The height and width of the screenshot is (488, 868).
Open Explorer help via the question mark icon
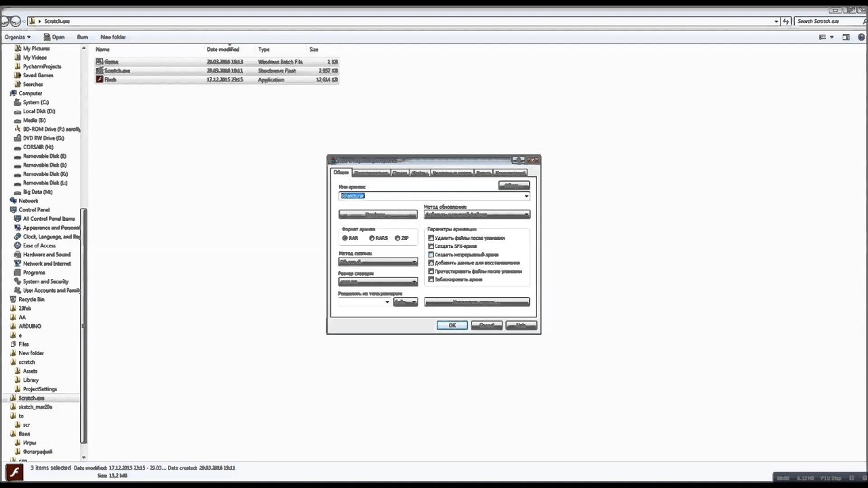[x=860, y=37]
